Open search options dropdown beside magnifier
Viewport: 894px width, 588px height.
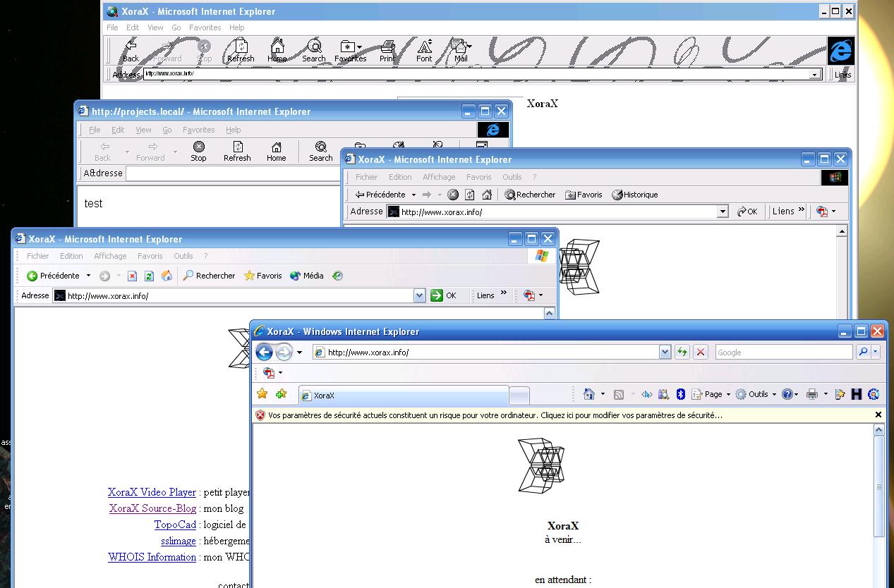(x=876, y=352)
